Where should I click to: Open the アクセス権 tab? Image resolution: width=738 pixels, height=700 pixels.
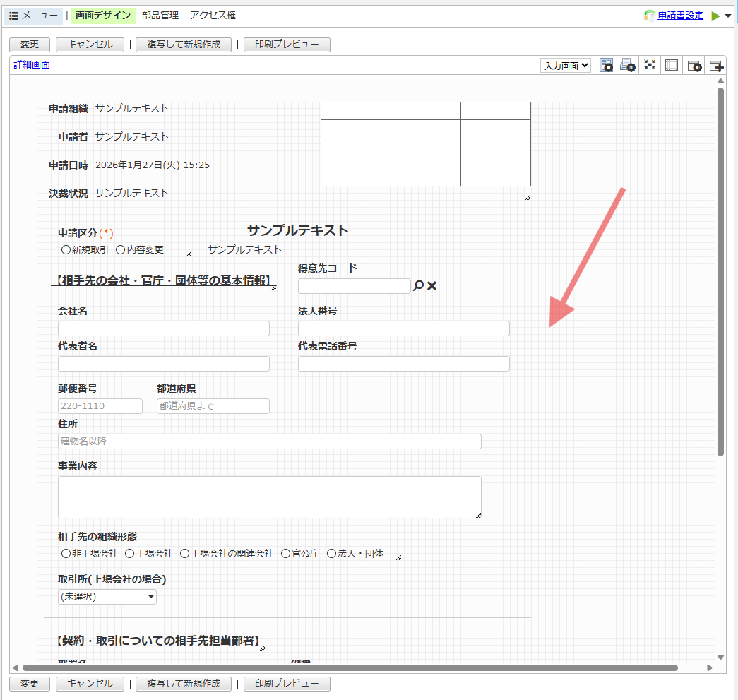pyautogui.click(x=213, y=16)
